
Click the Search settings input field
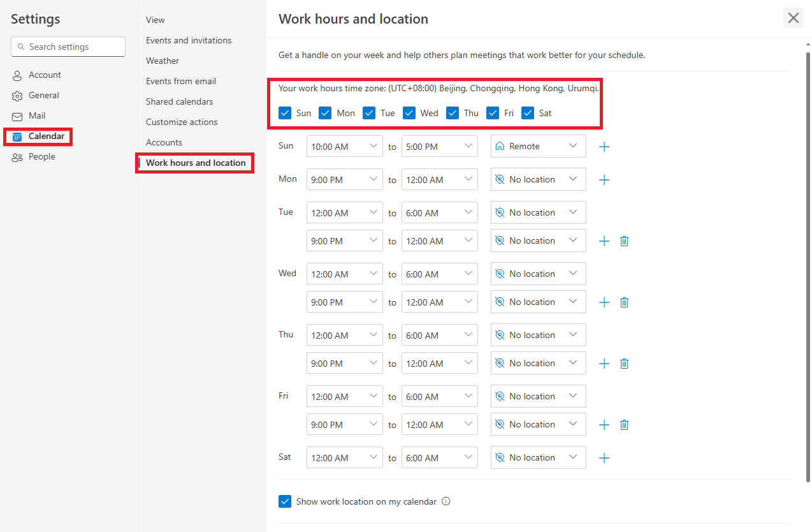click(x=68, y=47)
